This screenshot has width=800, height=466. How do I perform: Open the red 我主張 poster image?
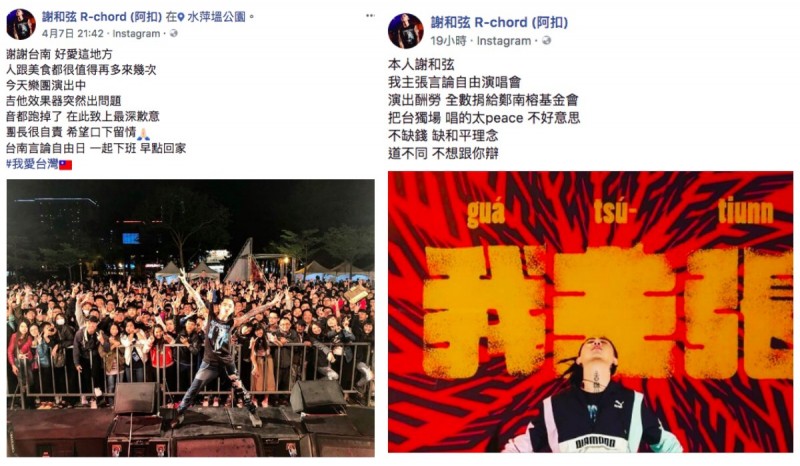click(x=590, y=312)
